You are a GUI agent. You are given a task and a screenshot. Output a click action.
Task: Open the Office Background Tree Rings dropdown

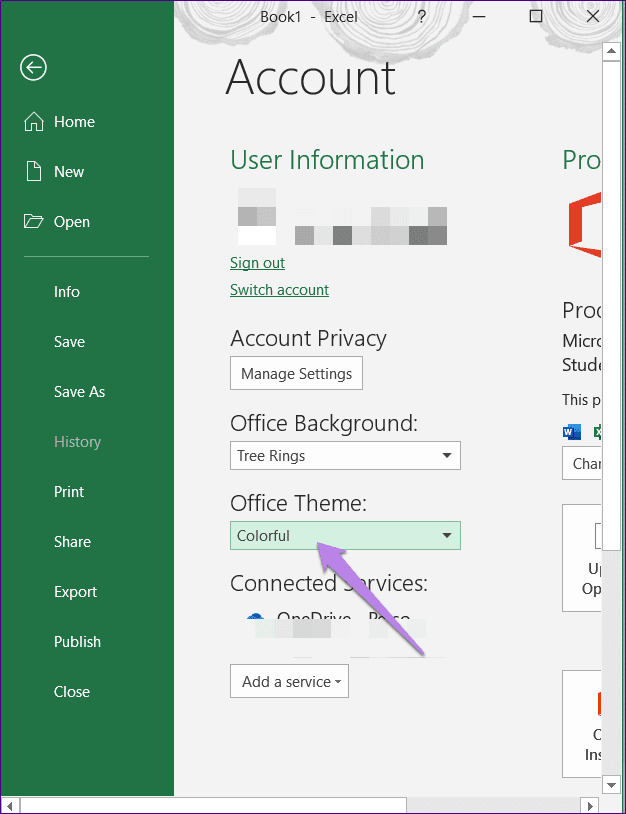click(x=345, y=456)
